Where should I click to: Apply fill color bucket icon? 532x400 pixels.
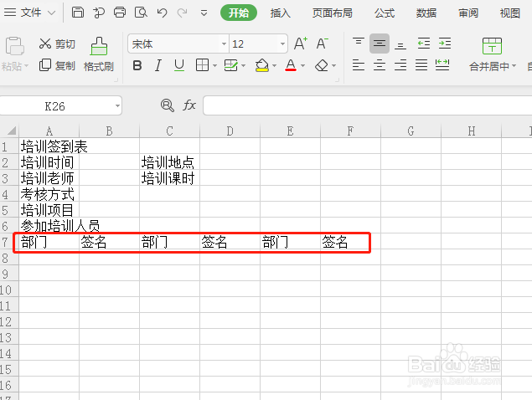(261, 65)
